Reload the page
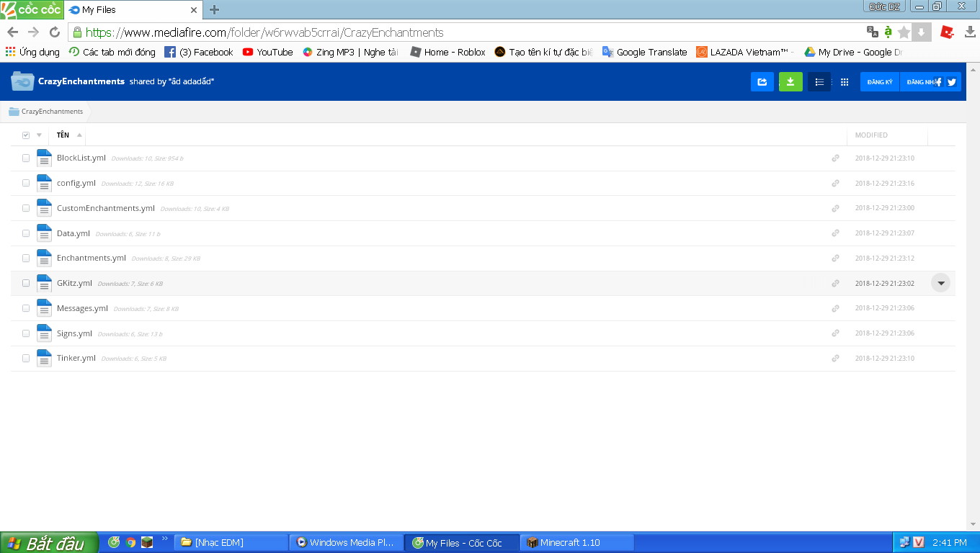This screenshot has width=980, height=553. coord(55,32)
